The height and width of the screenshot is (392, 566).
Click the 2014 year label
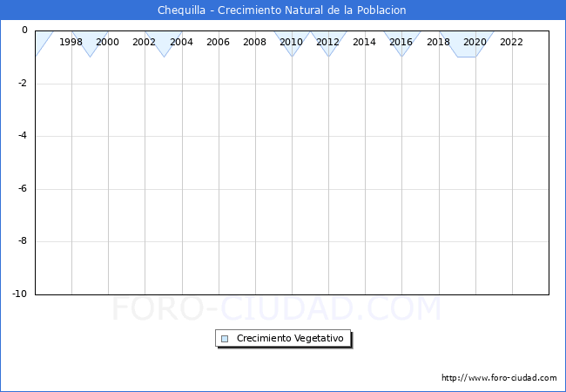pos(364,42)
